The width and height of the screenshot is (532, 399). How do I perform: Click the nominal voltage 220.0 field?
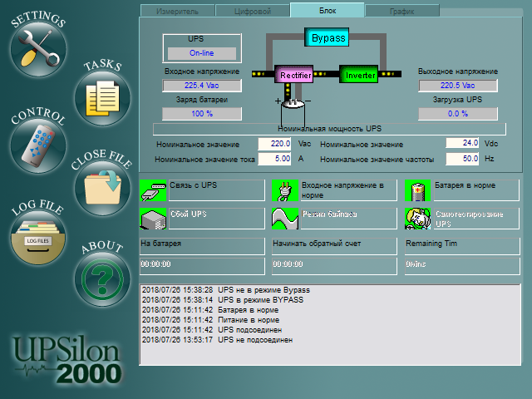[274, 144]
